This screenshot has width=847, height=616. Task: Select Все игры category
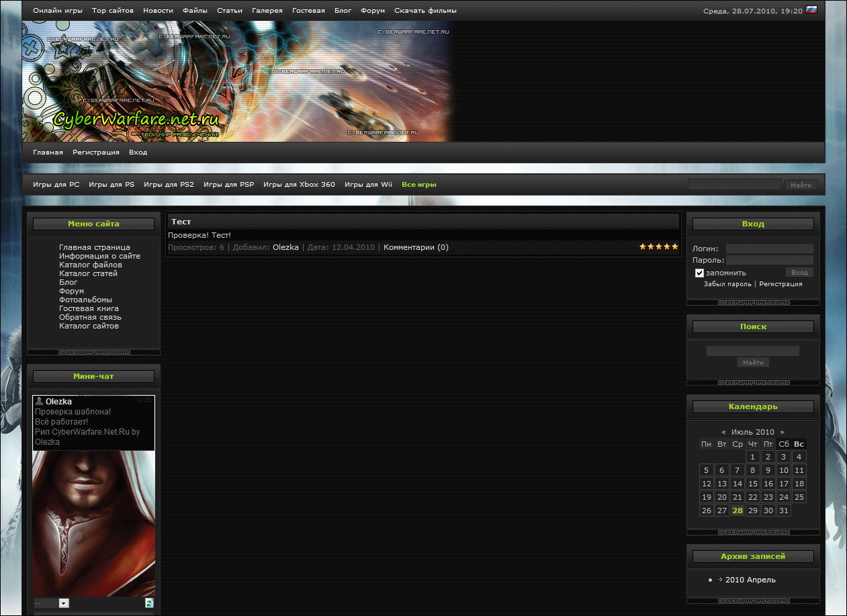tap(419, 184)
